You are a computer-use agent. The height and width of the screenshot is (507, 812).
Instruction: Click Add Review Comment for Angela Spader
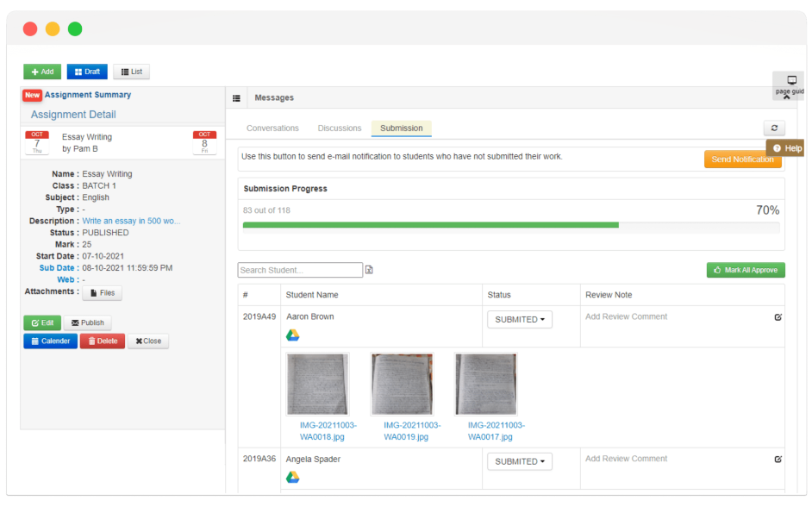click(x=626, y=459)
